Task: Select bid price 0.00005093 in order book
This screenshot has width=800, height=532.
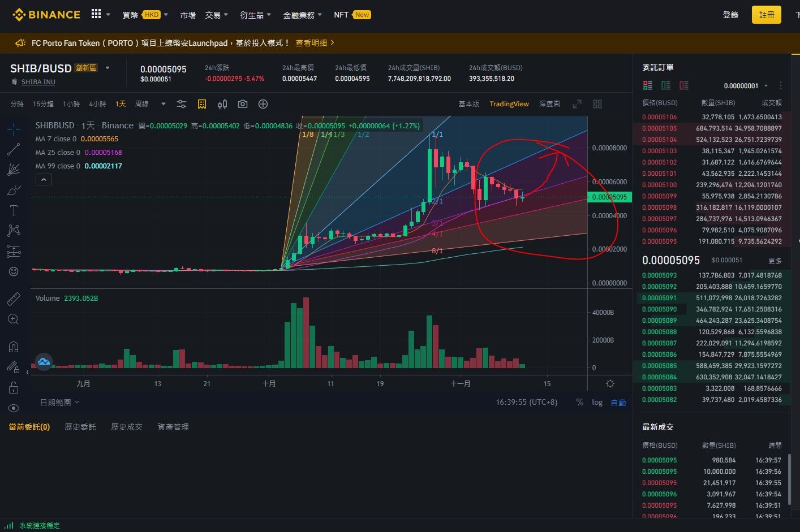Action: click(x=659, y=275)
